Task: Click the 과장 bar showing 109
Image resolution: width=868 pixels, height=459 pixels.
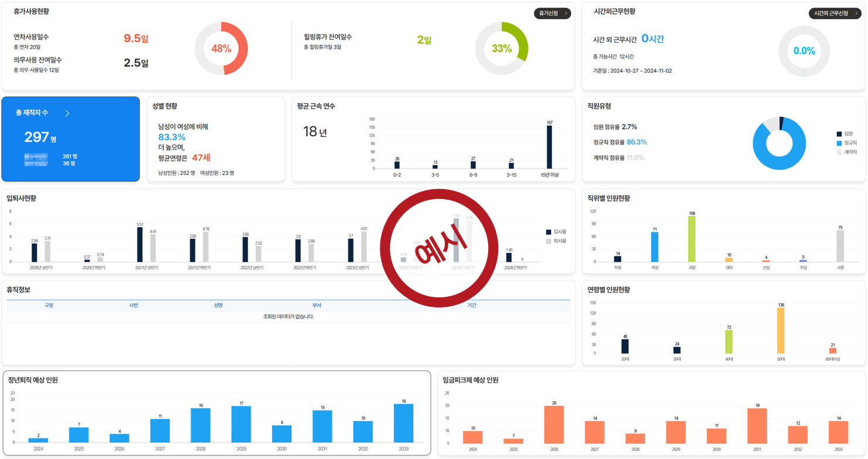Action: tap(692, 239)
